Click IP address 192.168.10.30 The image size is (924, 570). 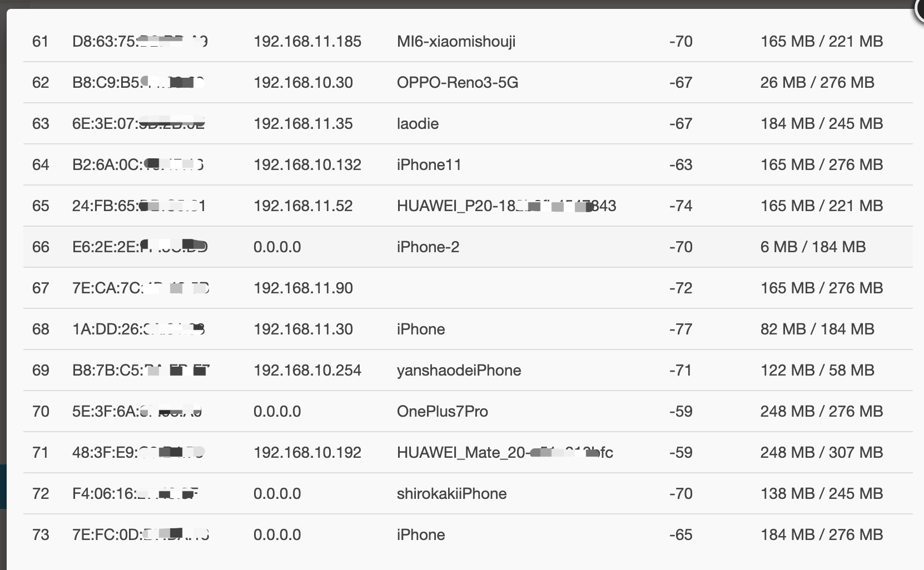[x=303, y=83]
